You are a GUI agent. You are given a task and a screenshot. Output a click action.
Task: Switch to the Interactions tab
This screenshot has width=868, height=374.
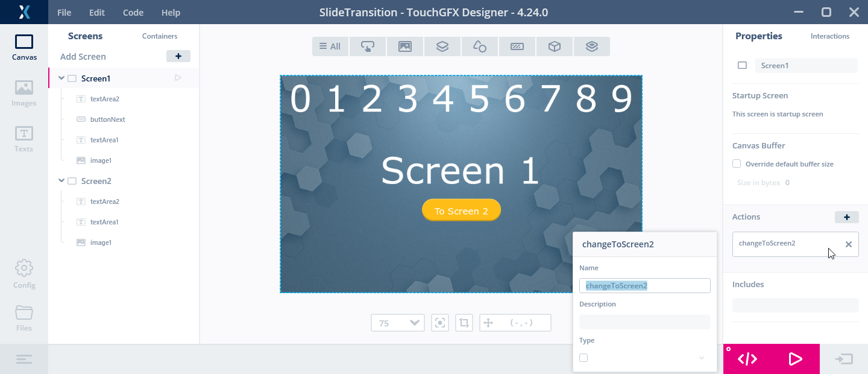[829, 36]
